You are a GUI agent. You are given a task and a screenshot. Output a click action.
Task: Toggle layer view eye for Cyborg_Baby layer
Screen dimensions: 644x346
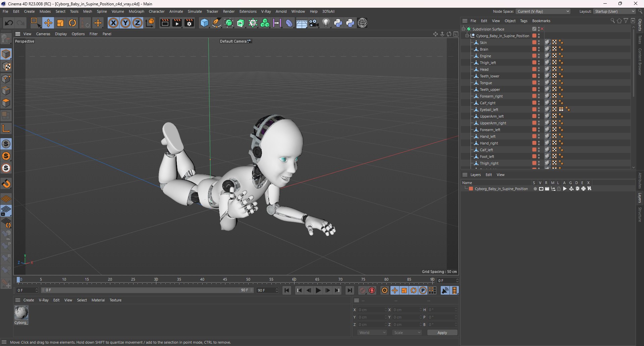tap(541, 189)
